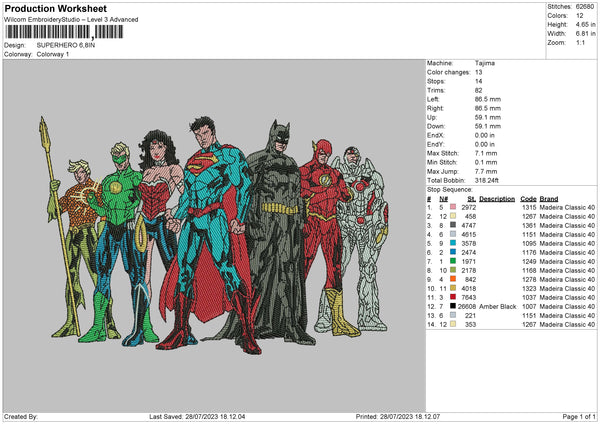600x424 pixels.
Task: Click the barcode under the worksheet title
Action: (x=64, y=32)
